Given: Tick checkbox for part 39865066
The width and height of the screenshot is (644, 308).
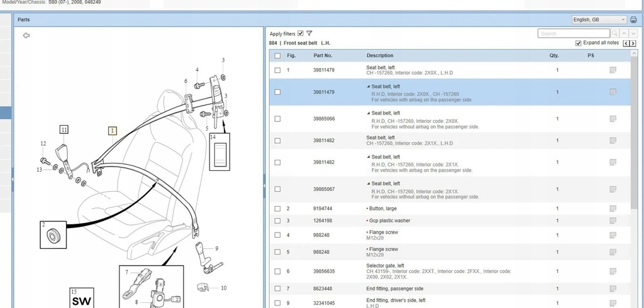Looking at the screenshot, I should (277, 119).
